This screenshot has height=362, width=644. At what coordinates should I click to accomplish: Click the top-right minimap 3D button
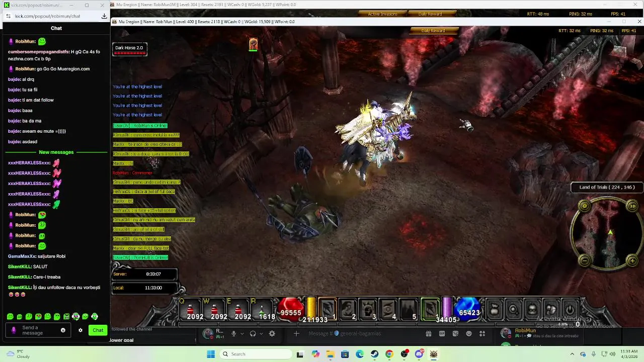point(632,206)
